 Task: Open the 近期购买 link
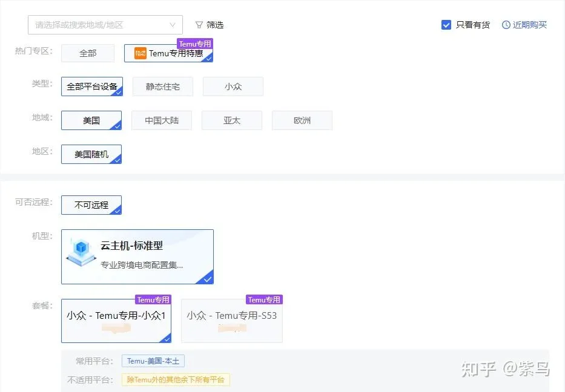529,25
